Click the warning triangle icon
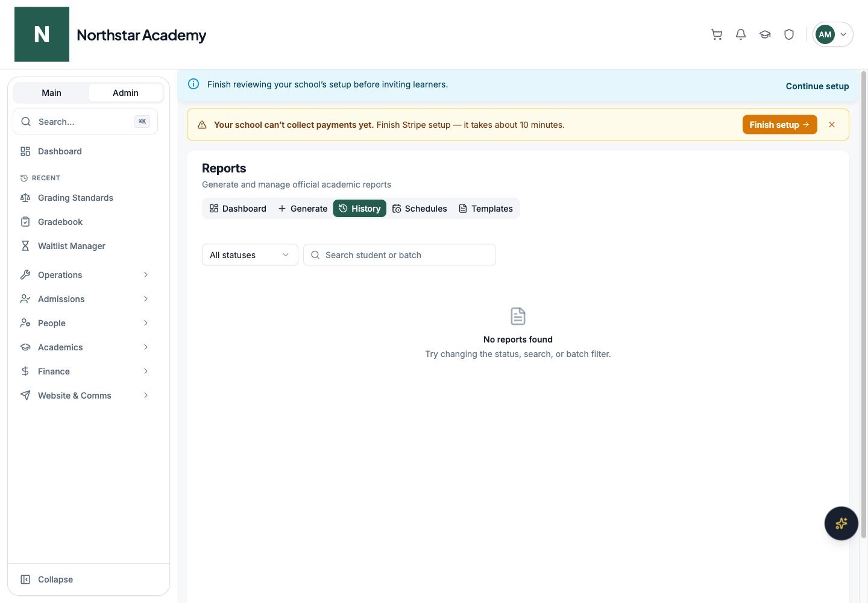 [202, 125]
